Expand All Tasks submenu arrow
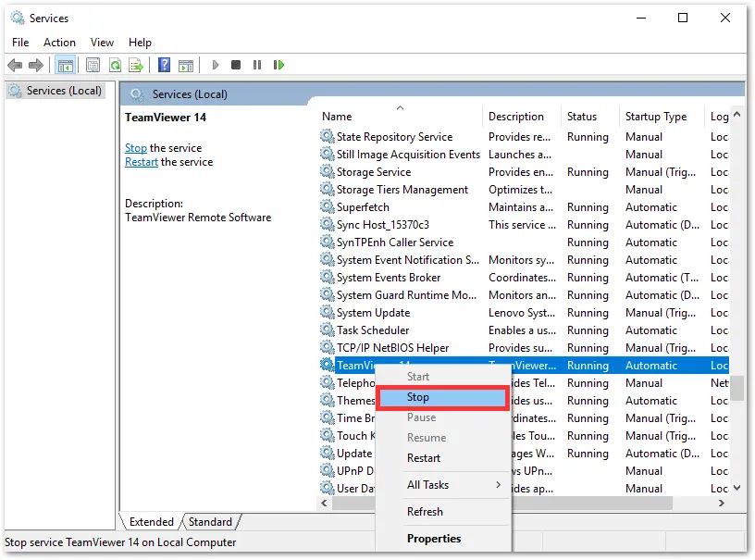 point(498,485)
